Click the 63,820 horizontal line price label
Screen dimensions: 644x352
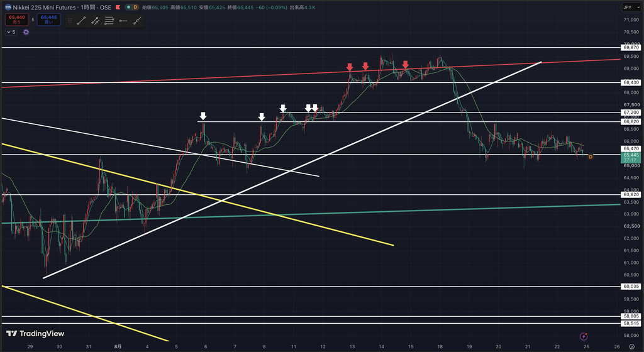[631, 194]
